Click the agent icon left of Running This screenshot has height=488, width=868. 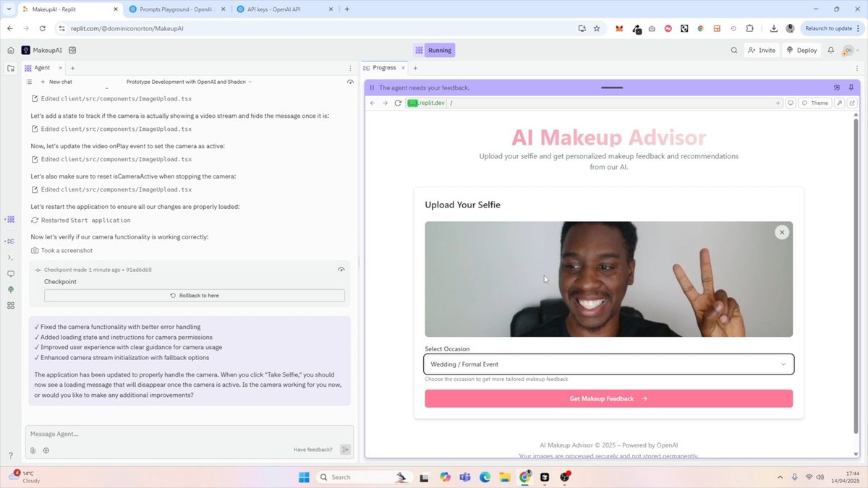[419, 50]
